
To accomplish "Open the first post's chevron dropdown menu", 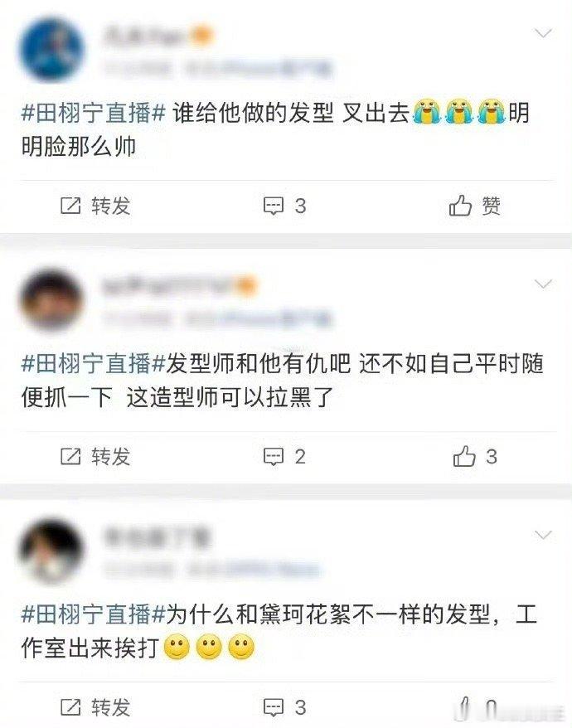I will coord(543,33).
